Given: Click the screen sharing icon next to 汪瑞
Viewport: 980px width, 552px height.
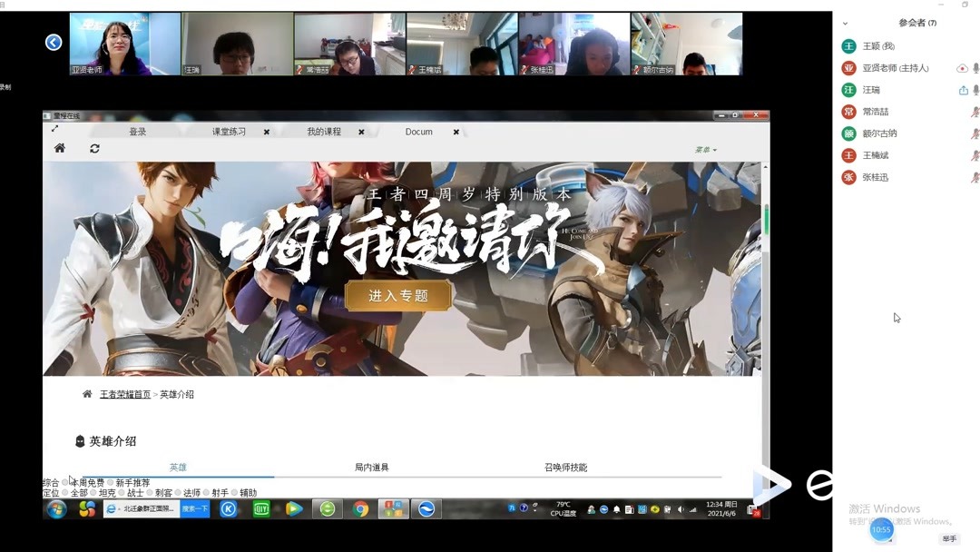Looking at the screenshot, I should tap(965, 90).
